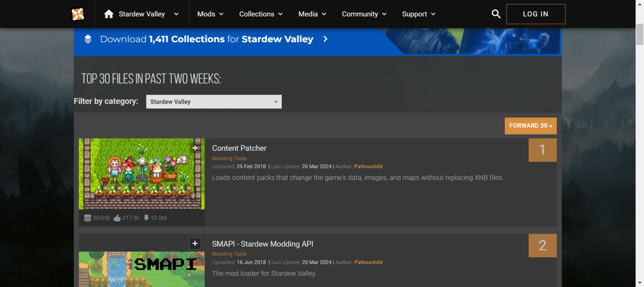Click the home icon beside Stardew Valley
The image size is (644, 287).
[109, 14]
